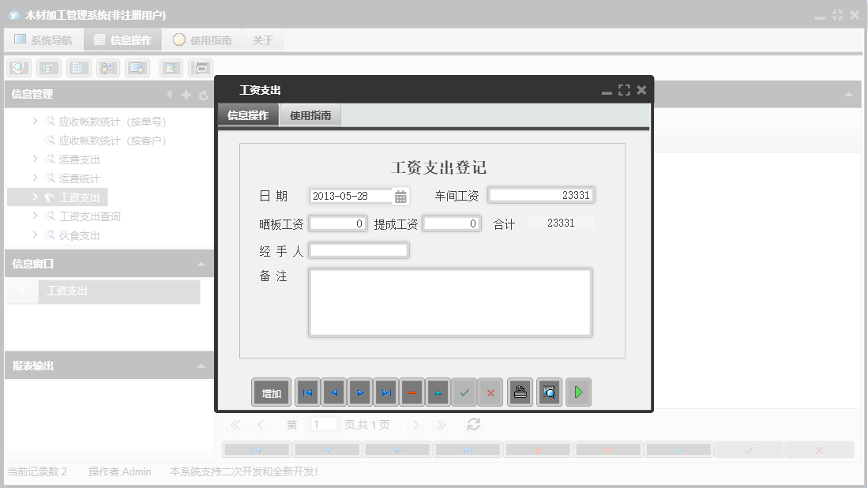
Task: Select the delete record red minus icon
Action: (411, 392)
